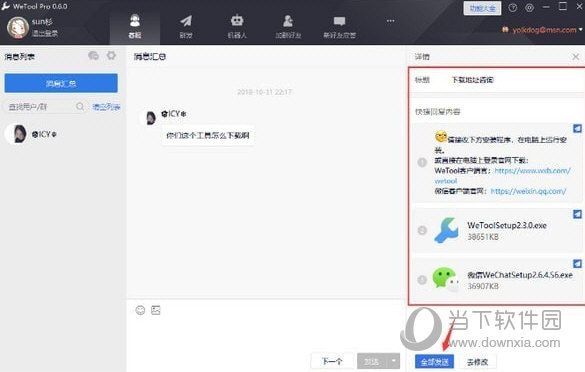Click the grey send button

[372, 361]
